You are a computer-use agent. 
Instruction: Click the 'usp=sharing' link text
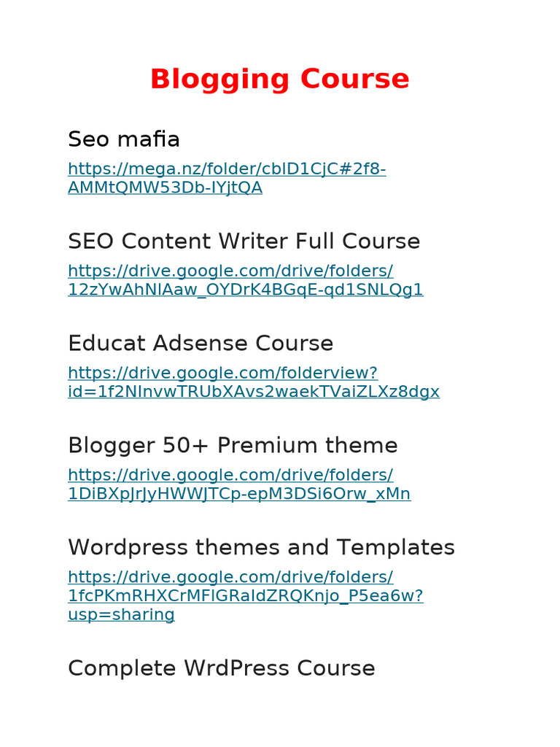tap(121, 615)
